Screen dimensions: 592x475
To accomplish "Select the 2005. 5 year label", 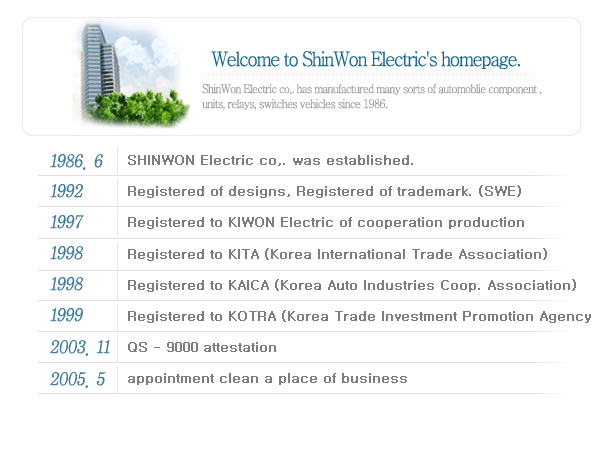I will 78,379.
